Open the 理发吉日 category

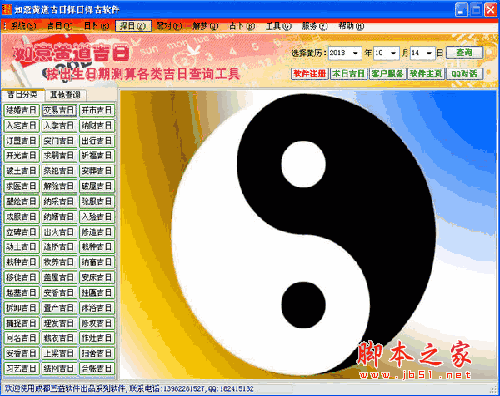click(x=59, y=323)
